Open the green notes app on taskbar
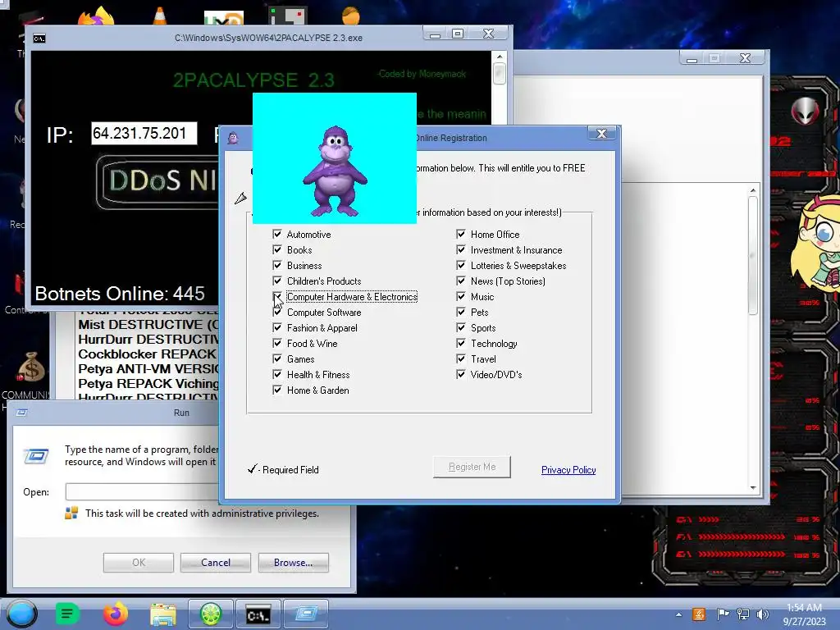 pyautogui.click(x=67, y=614)
